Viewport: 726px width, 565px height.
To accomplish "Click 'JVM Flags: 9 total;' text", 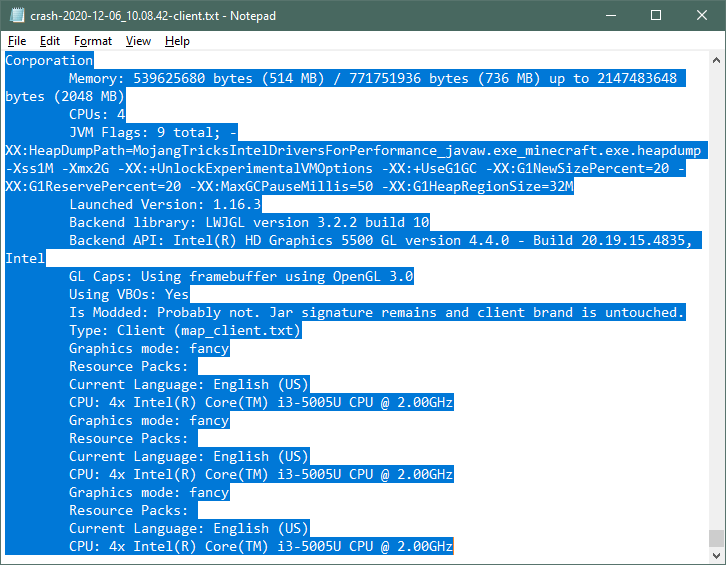I will 144,132.
